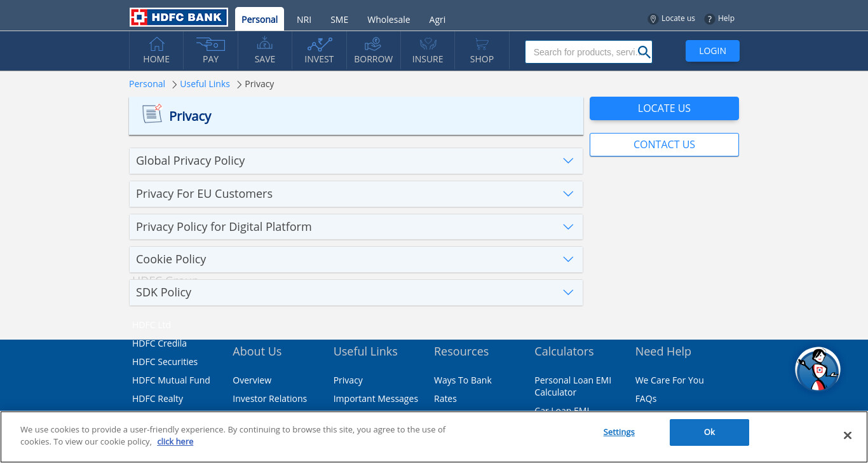The image size is (868, 463).
Task: Open Ways To Bank footer link
Action: 463,380
